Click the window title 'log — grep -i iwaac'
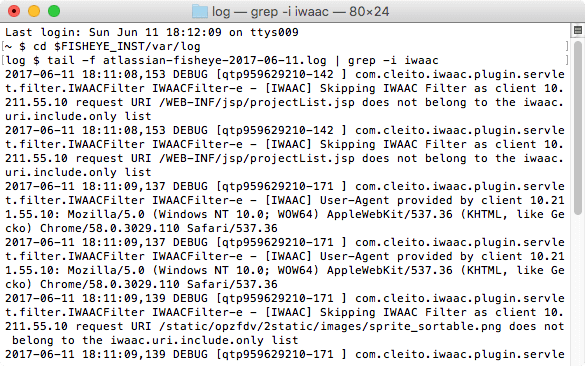 270,12
